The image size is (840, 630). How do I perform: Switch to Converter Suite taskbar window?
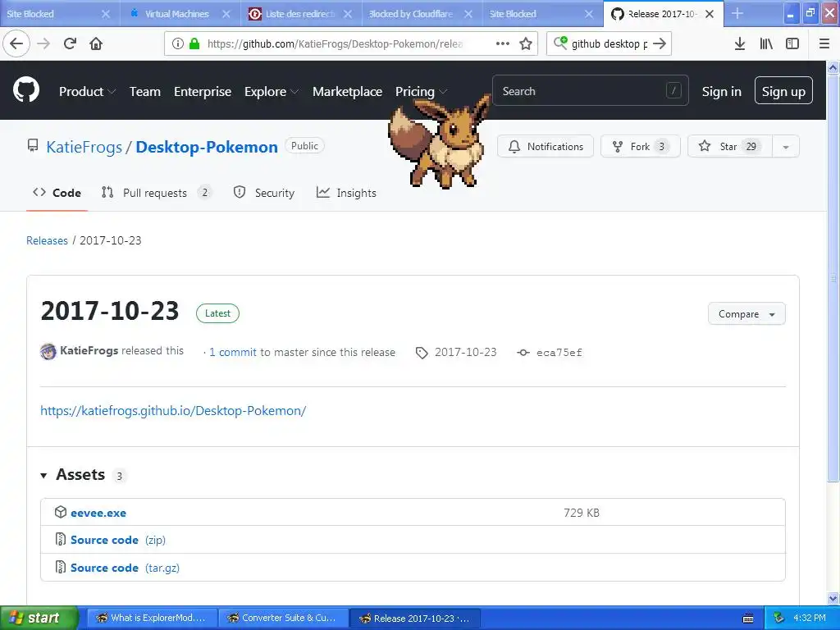pyautogui.click(x=283, y=619)
